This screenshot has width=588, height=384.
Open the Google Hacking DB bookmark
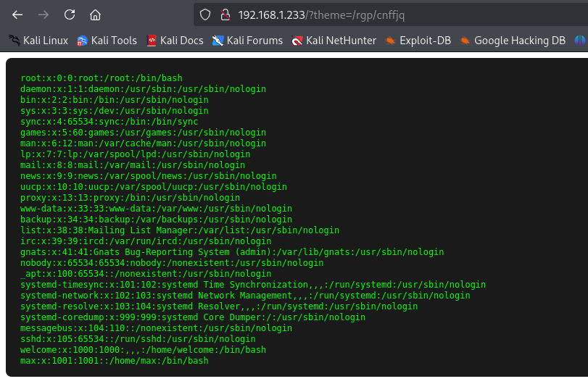[513, 41]
